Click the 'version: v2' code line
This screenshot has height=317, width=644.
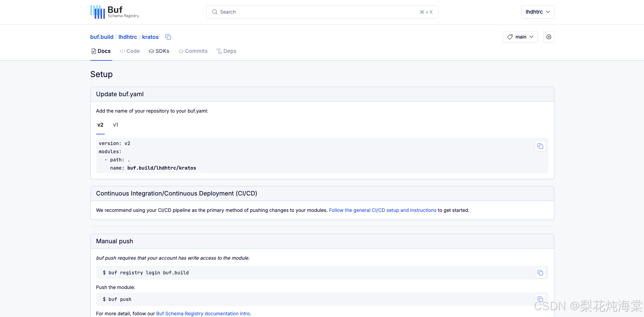115,143
